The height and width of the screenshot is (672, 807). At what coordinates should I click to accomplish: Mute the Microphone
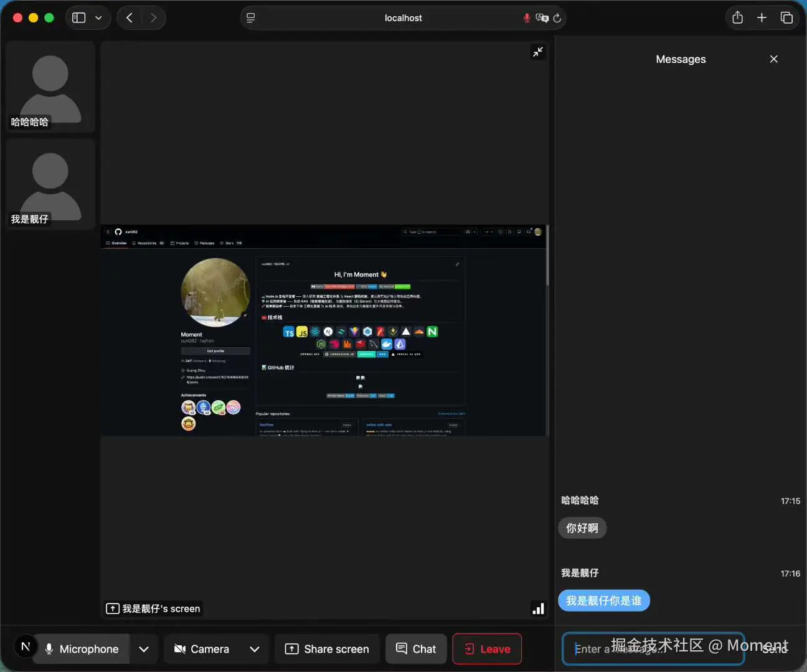click(x=81, y=648)
